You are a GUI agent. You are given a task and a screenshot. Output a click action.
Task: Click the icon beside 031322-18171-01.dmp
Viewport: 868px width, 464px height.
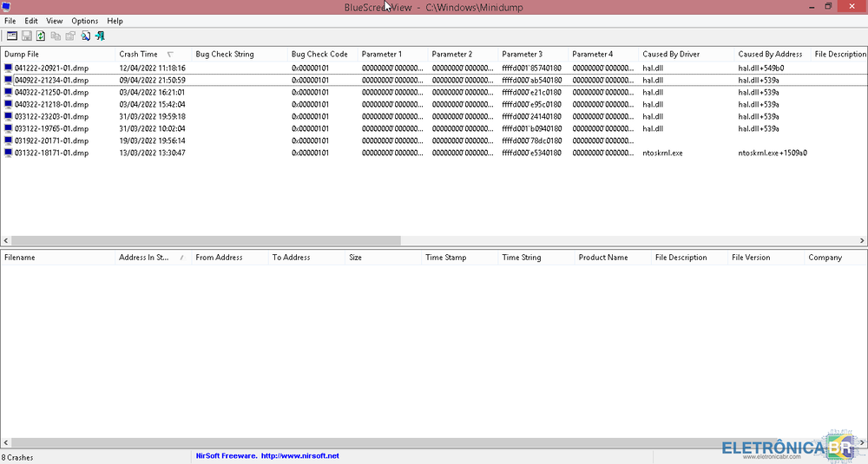(x=9, y=153)
